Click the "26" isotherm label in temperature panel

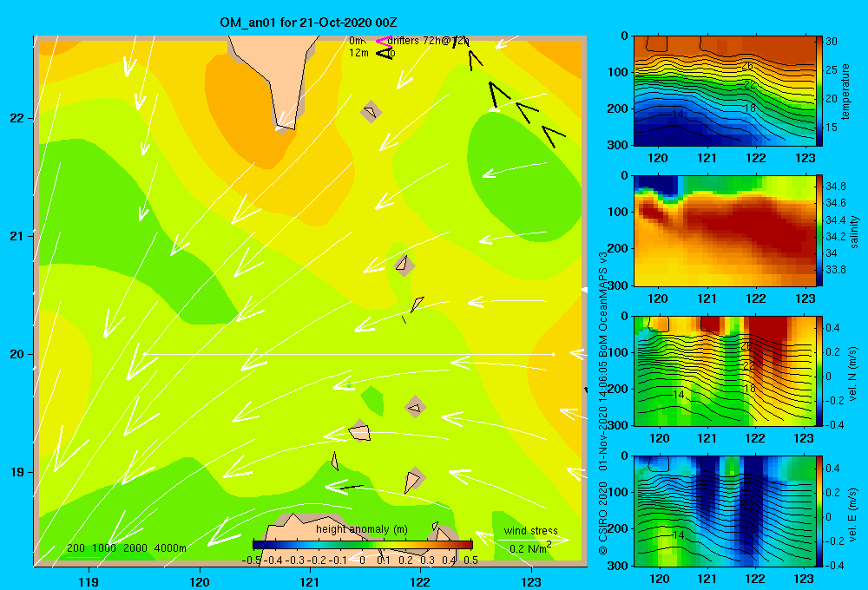(747, 66)
